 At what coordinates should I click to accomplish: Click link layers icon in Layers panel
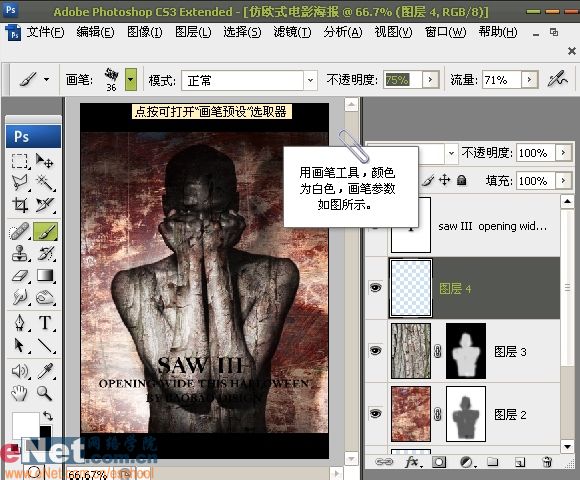pos(384,462)
